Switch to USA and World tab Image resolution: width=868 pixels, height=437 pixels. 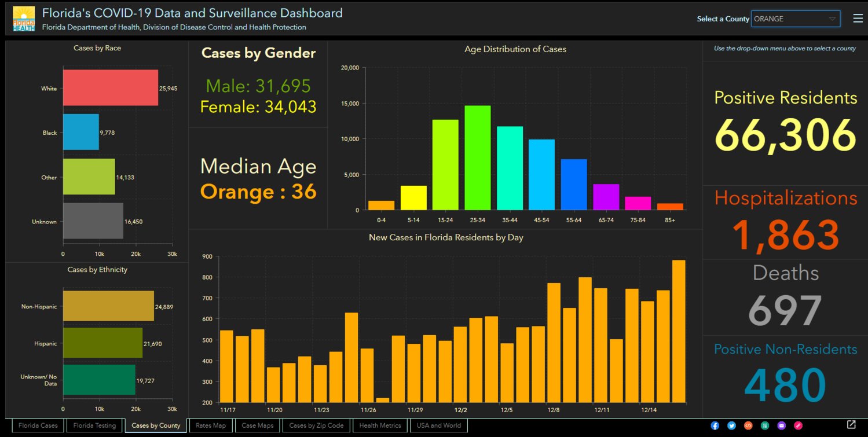click(438, 425)
